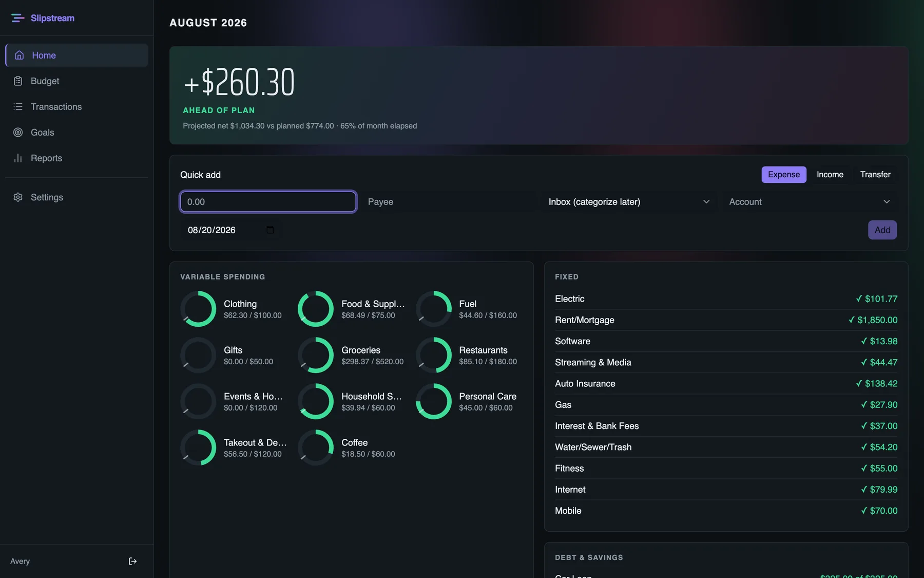Image resolution: width=924 pixels, height=578 pixels.
Task: Click the Gifts progress ring
Action: coord(198,355)
